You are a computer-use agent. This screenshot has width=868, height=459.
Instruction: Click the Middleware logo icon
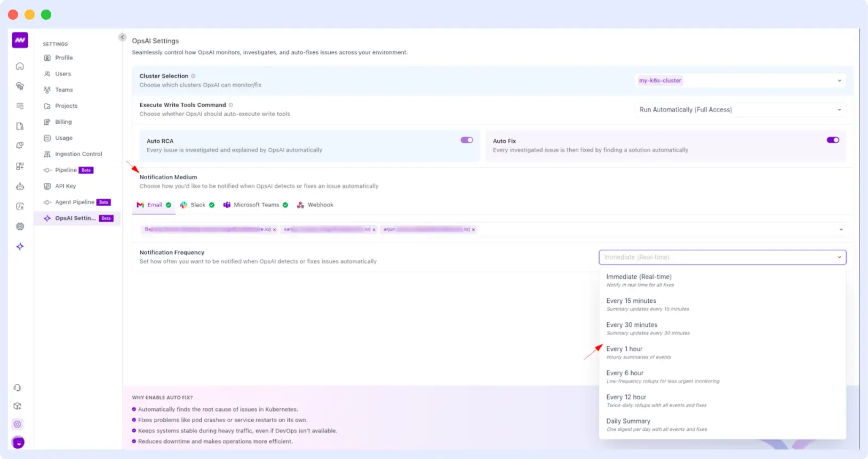pyautogui.click(x=20, y=40)
